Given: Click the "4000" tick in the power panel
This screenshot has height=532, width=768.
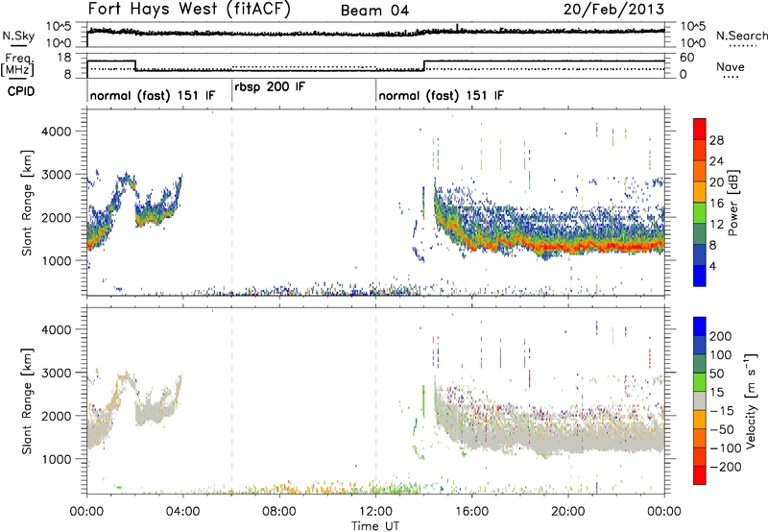Looking at the screenshot, I should [56, 132].
